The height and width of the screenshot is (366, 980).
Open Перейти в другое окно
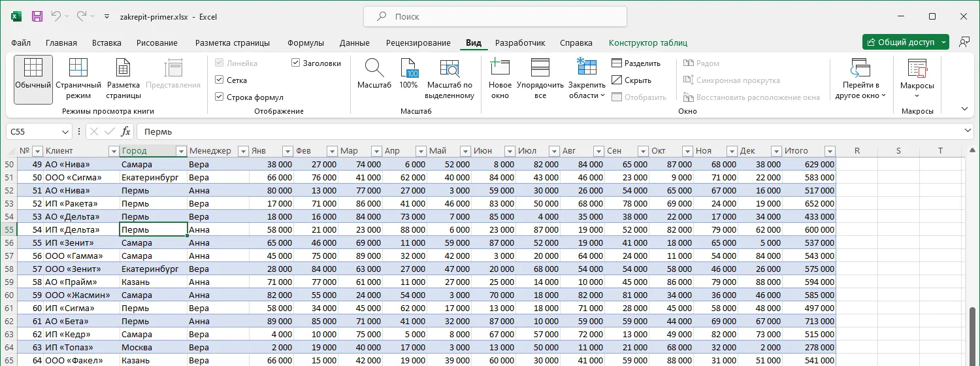coord(860,80)
